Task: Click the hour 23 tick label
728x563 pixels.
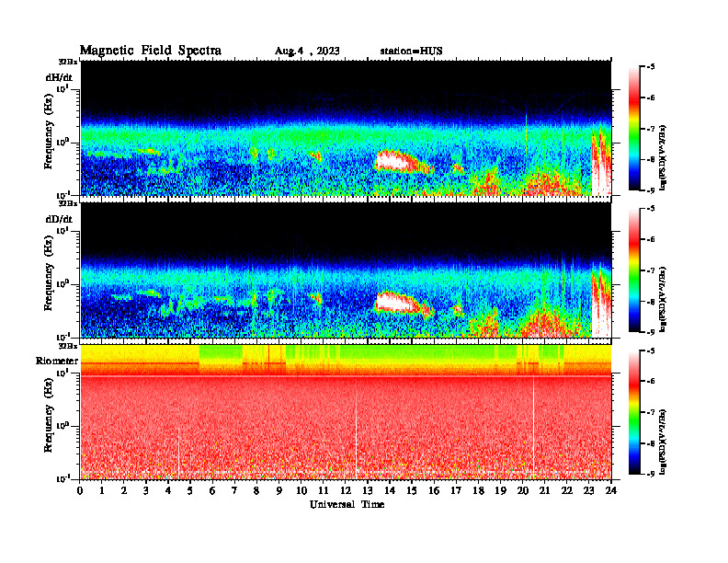Action: (589, 490)
